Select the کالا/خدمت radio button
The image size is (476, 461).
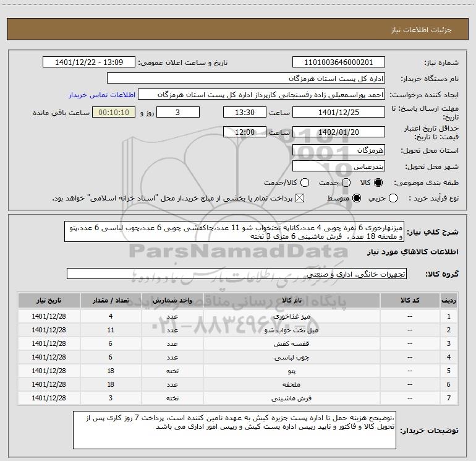point(305,183)
